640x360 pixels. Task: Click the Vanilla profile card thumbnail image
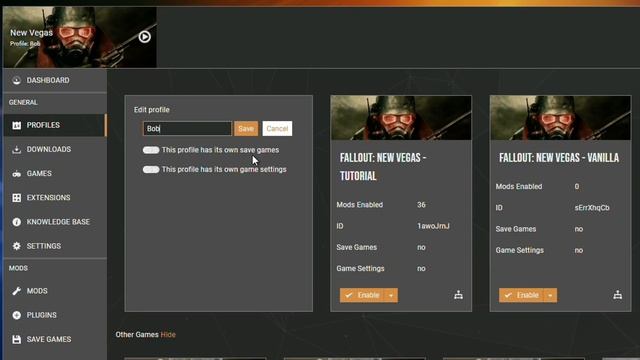point(560,118)
